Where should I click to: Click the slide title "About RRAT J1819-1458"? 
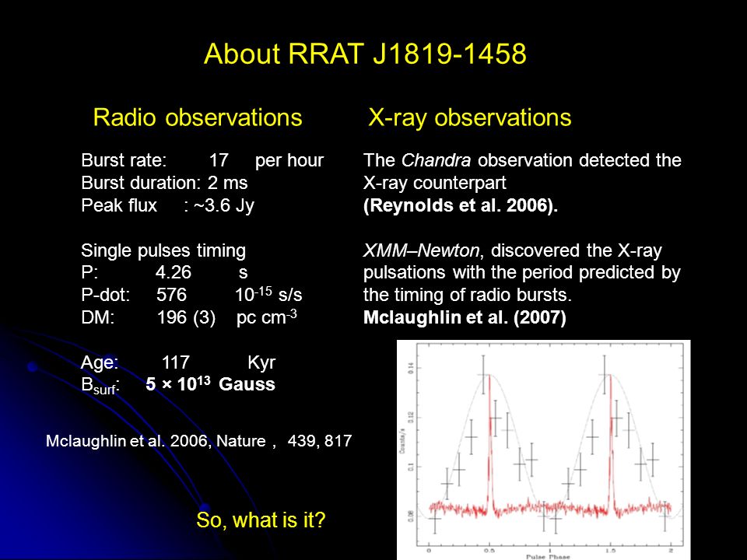(x=365, y=54)
